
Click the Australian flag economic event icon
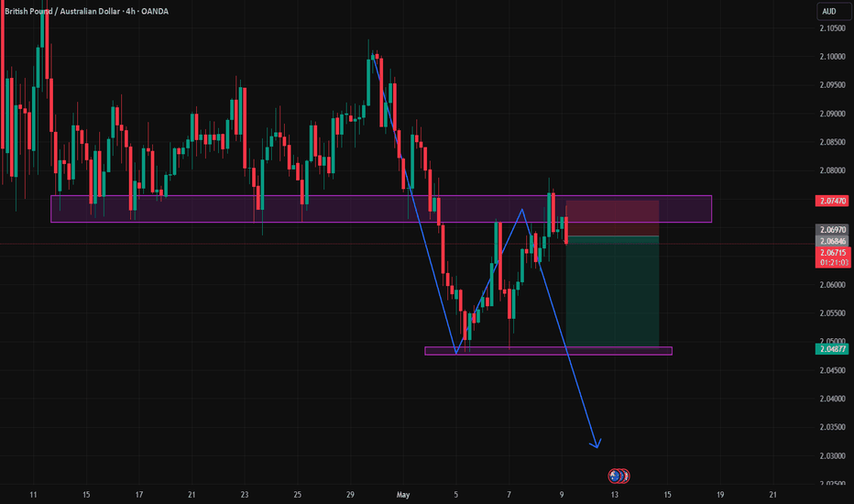[615, 477]
